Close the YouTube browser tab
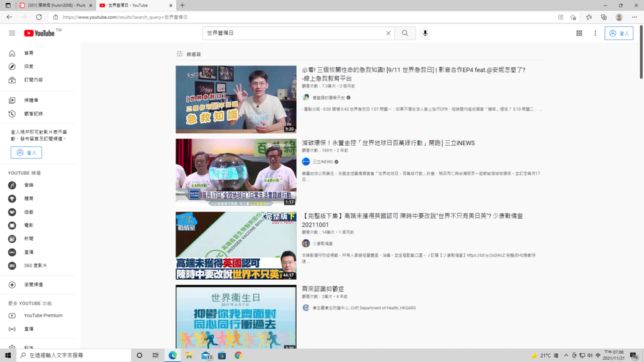The height and width of the screenshot is (362, 644). point(171,5)
